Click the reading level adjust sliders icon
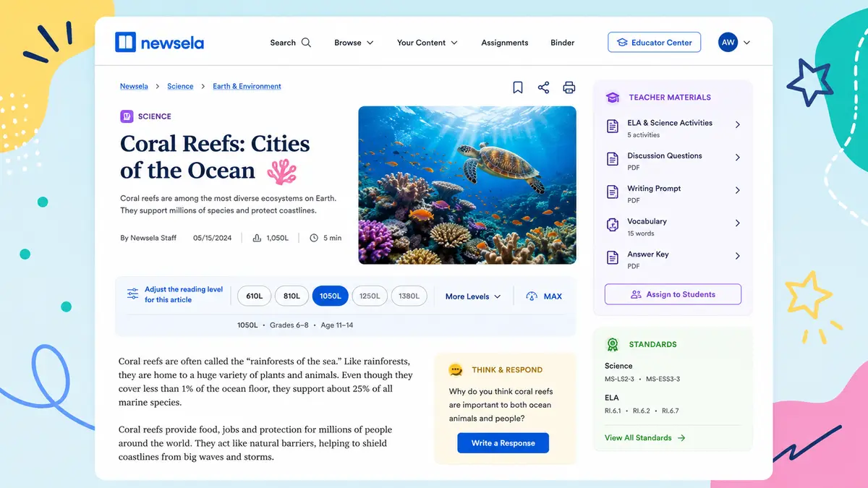Viewport: 868px width, 488px height. tap(132, 294)
